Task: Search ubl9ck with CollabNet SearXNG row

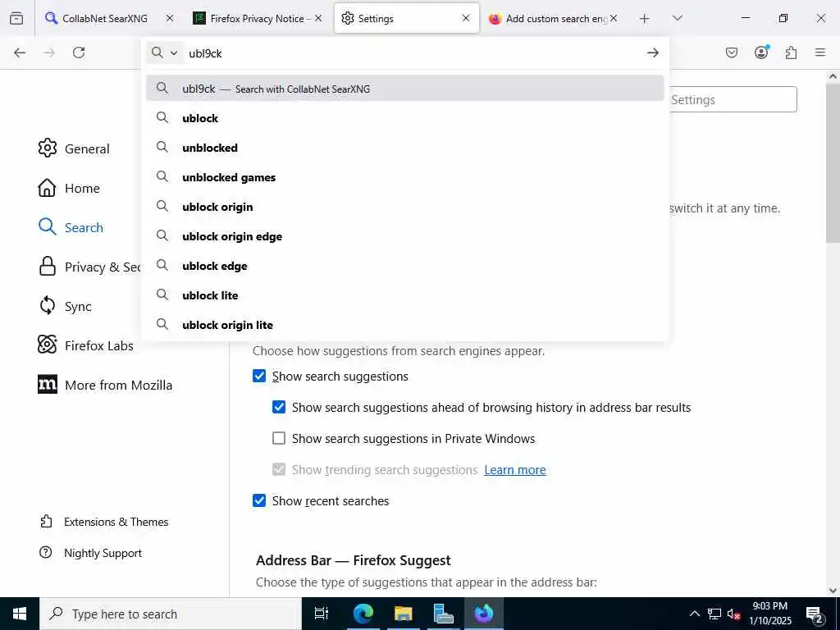Action: pos(405,89)
